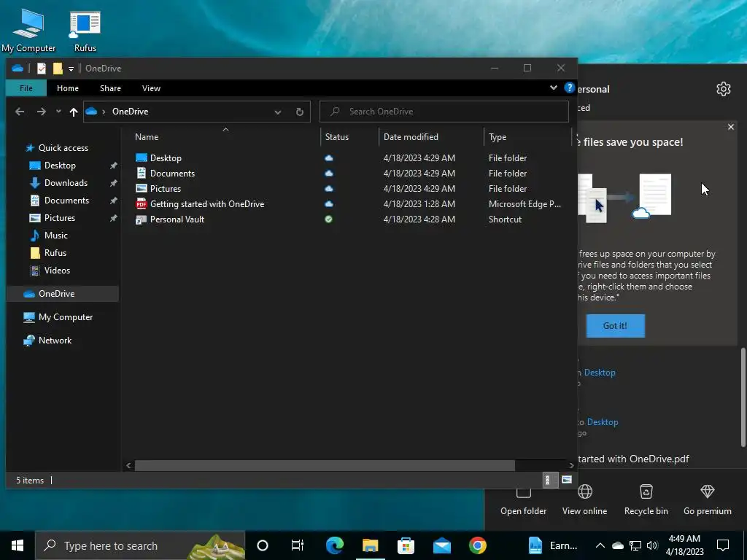Click the Got it! button

615,326
